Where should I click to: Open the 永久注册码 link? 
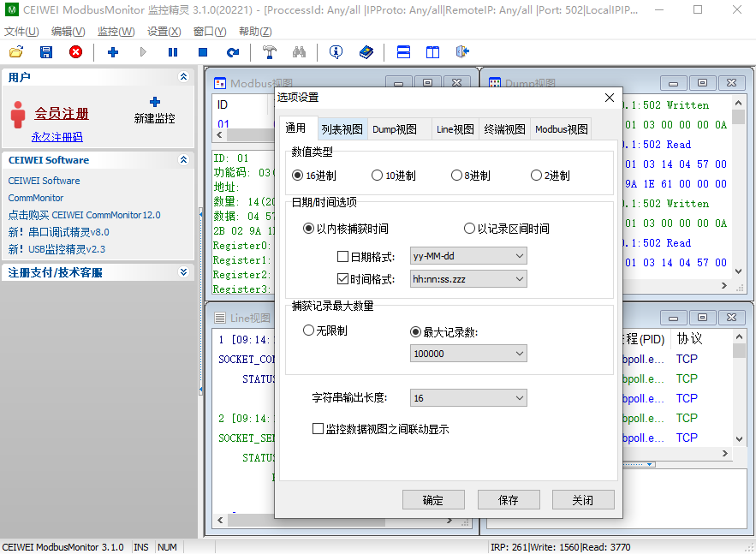click(57, 137)
